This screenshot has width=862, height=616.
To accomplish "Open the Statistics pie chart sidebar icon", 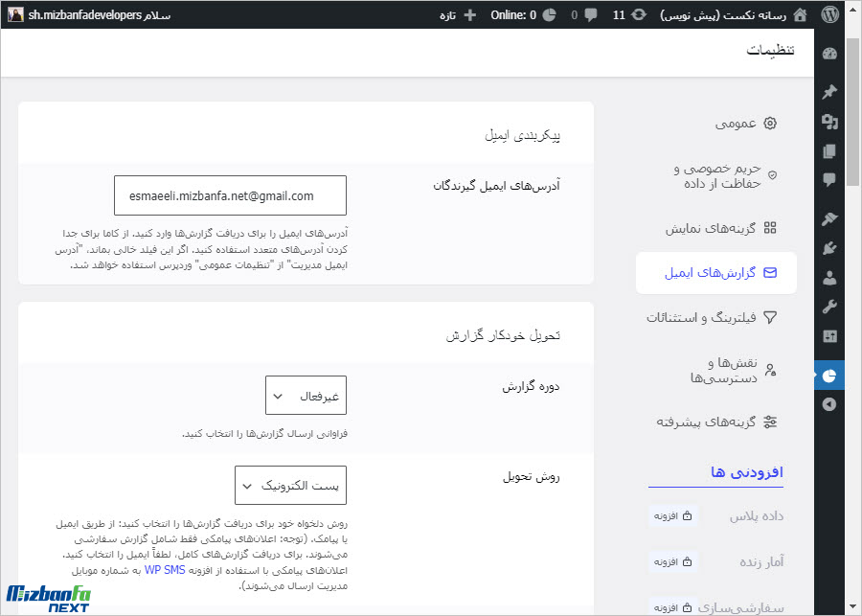I will coord(829,376).
